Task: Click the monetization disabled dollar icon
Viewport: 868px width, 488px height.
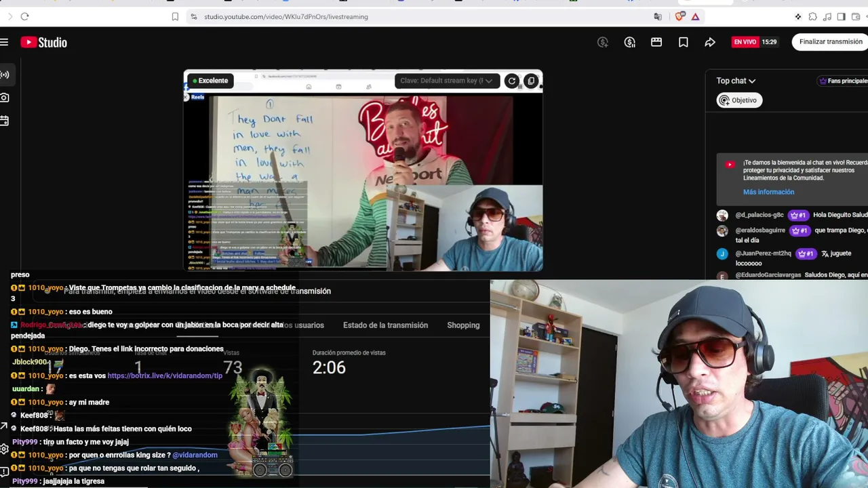Action: click(x=603, y=42)
